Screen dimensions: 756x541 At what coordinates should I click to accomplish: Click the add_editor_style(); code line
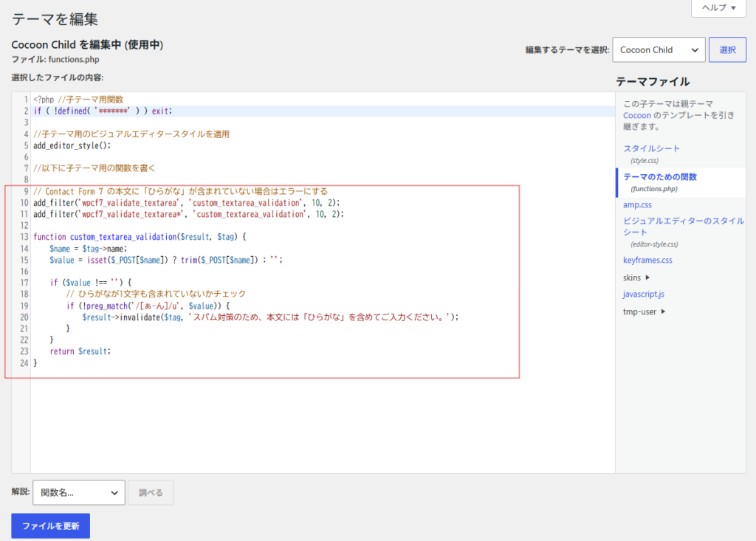[x=72, y=145]
